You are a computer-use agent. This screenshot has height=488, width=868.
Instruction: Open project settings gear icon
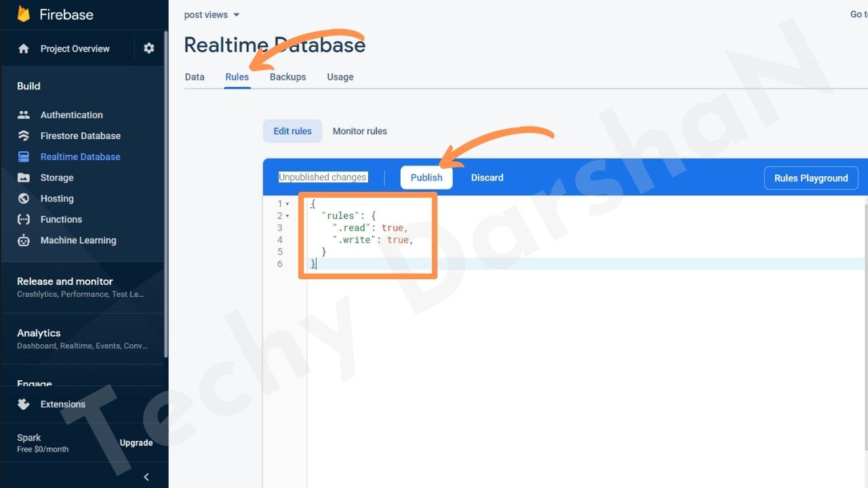(149, 48)
